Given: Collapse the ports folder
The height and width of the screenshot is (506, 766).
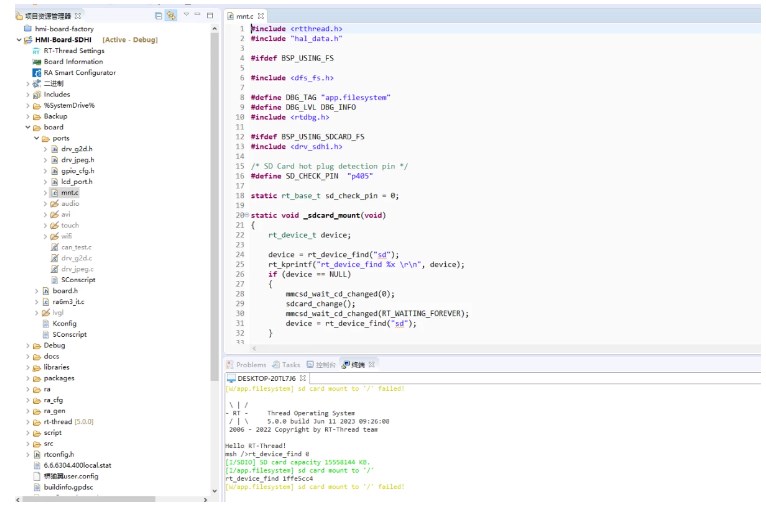Looking at the screenshot, I should pyautogui.click(x=36, y=138).
